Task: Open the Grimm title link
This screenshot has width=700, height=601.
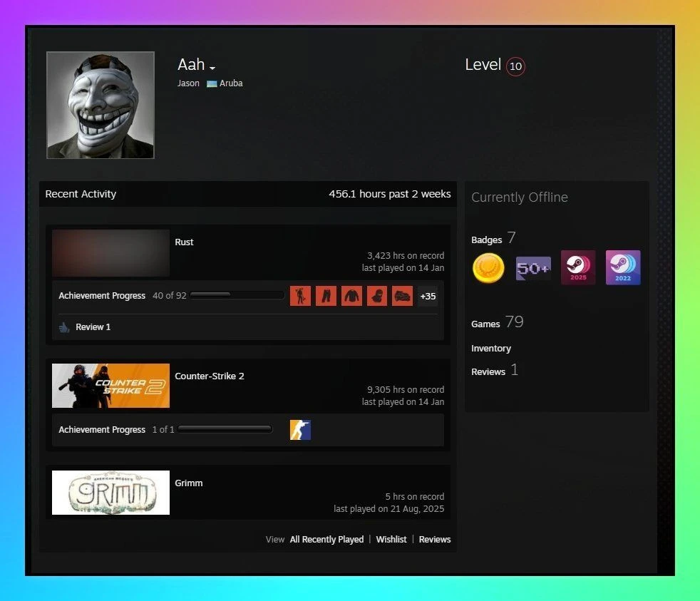Action: click(188, 483)
